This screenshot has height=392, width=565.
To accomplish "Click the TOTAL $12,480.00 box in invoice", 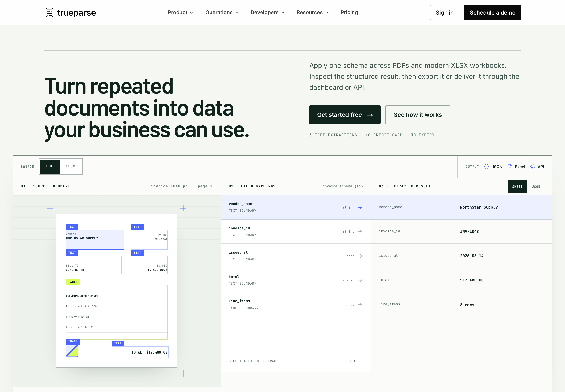I will pos(140,352).
